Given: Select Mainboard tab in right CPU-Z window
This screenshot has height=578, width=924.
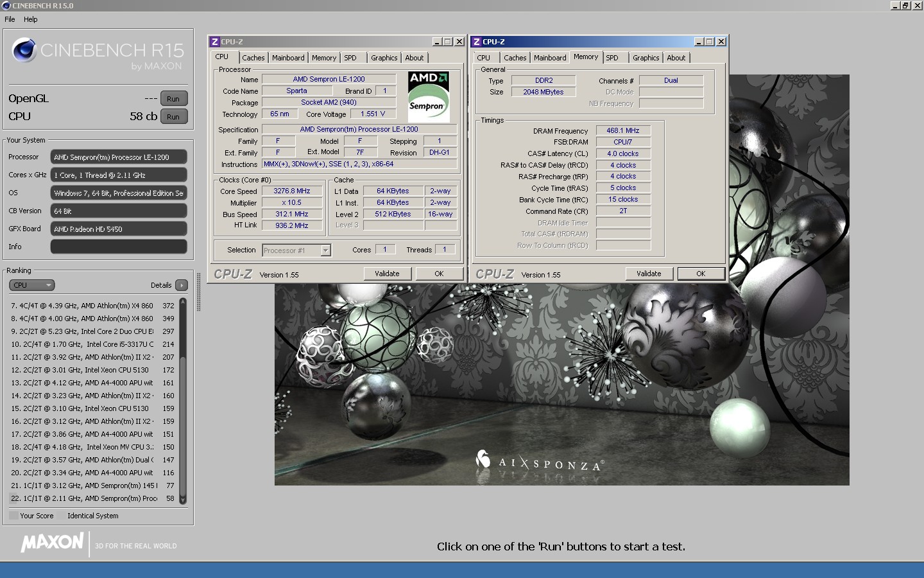Looking at the screenshot, I should coord(550,58).
